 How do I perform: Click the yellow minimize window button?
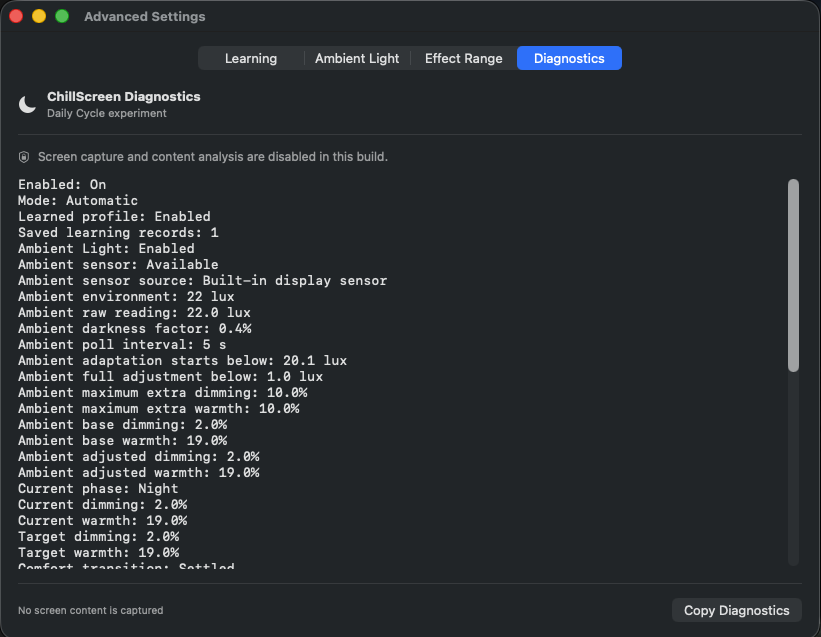tap(39, 16)
